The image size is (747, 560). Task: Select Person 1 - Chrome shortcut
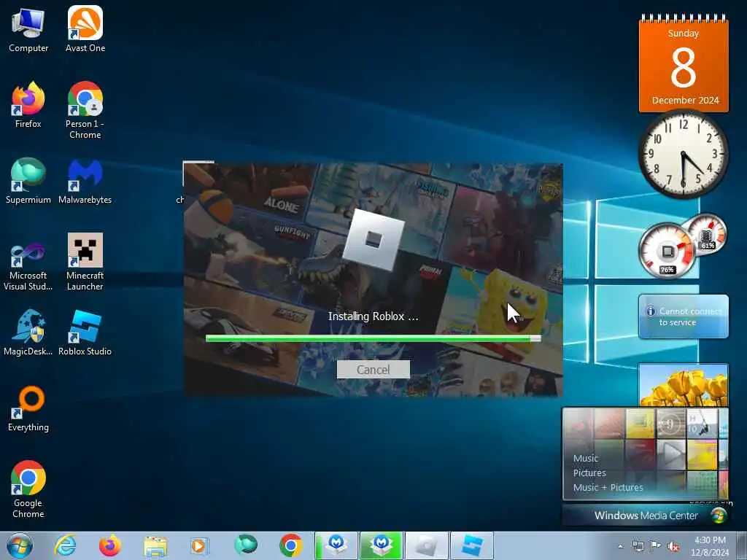[x=85, y=111]
